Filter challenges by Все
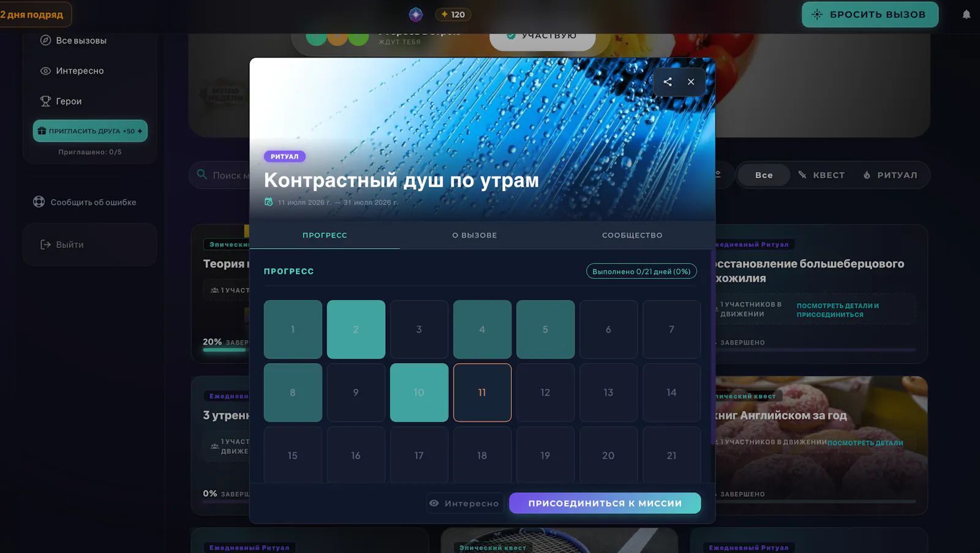 pos(764,175)
